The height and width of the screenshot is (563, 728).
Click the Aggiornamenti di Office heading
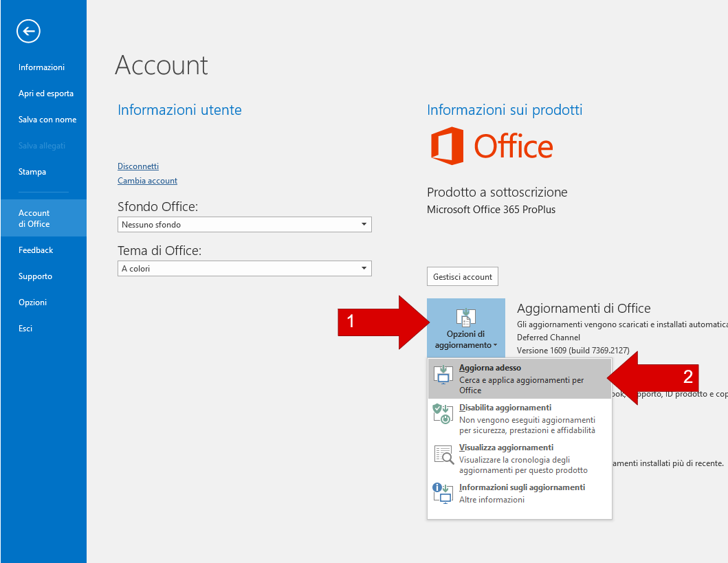(x=584, y=308)
